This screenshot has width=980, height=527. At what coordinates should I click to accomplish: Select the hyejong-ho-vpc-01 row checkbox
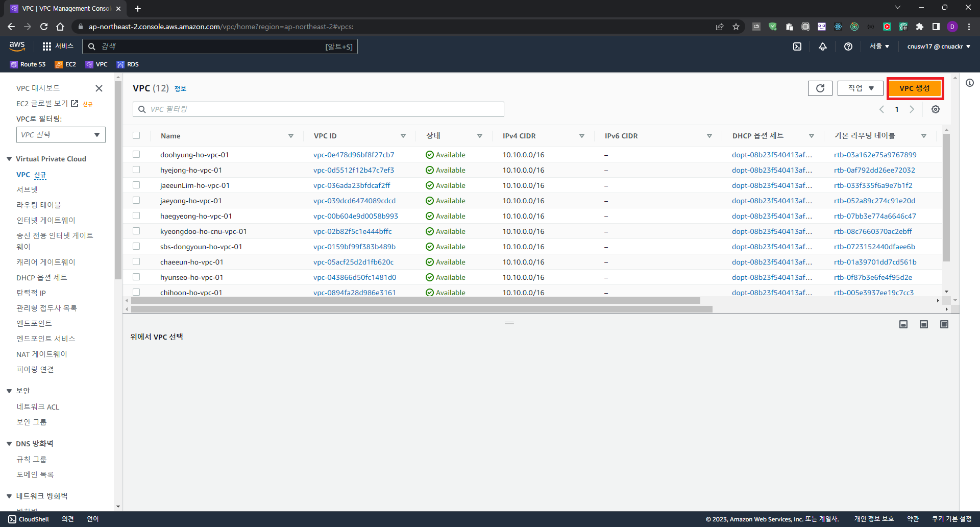136,170
